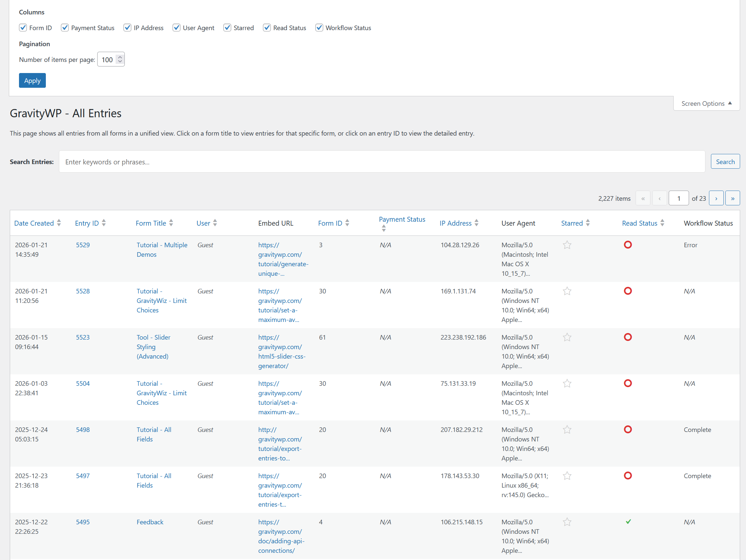Sort entries by Entry ID column
The image size is (746, 560).
[x=87, y=223]
